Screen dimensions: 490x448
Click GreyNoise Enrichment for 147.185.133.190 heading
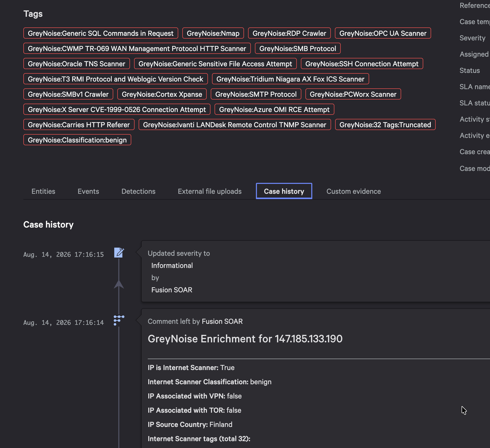coord(245,339)
